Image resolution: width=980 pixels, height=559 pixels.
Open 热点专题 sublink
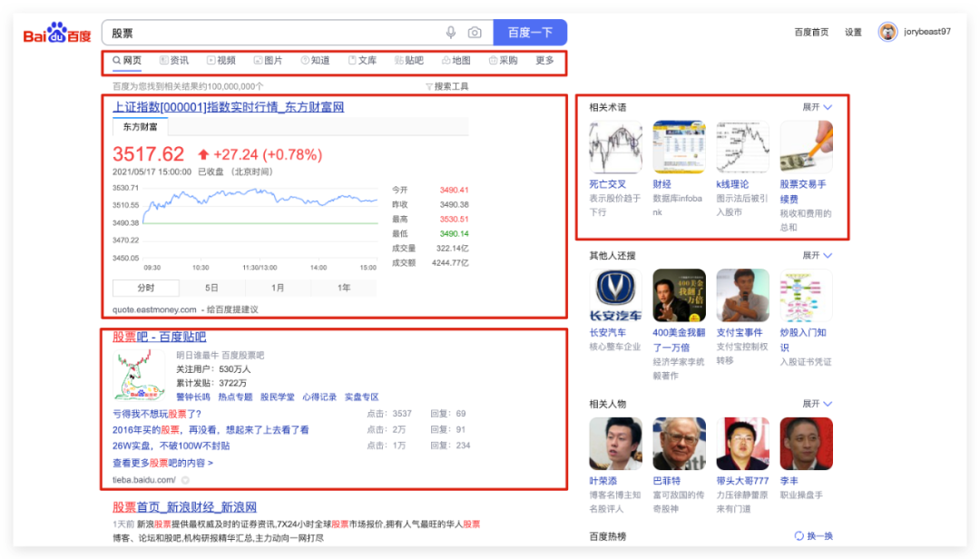(x=235, y=397)
